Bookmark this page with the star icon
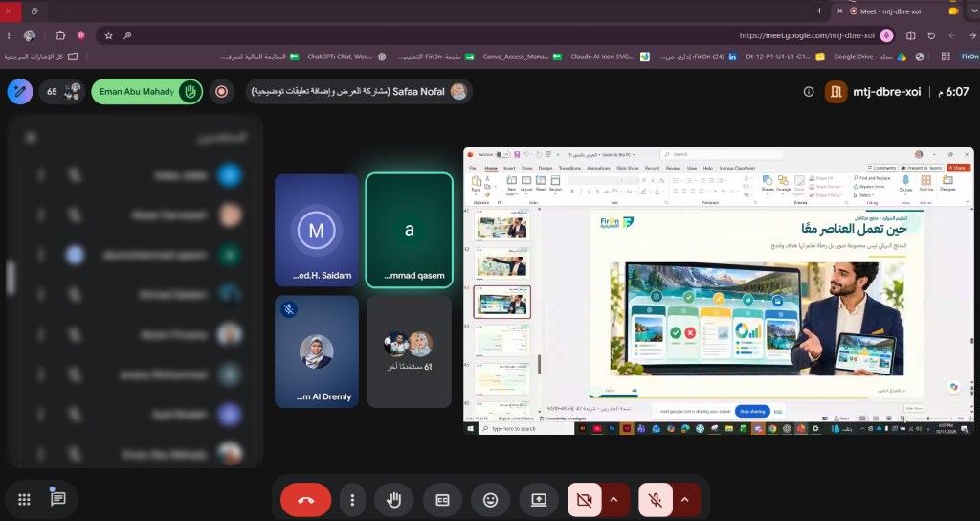The height and width of the screenshot is (521, 980). click(x=109, y=35)
